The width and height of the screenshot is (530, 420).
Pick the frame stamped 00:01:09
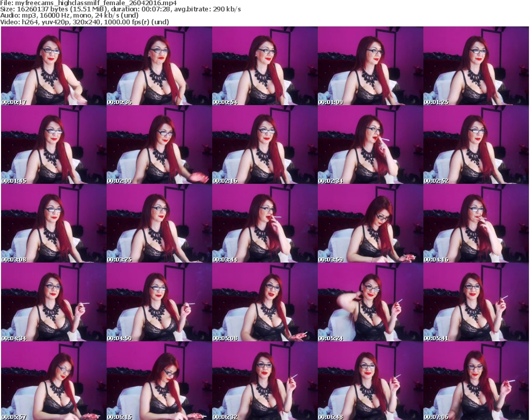pyautogui.click(x=371, y=66)
